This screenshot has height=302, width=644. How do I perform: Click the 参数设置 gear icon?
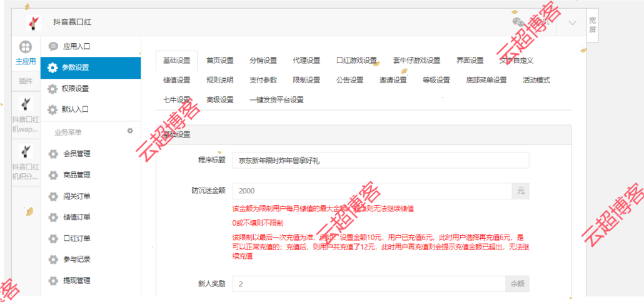pyautogui.click(x=53, y=68)
